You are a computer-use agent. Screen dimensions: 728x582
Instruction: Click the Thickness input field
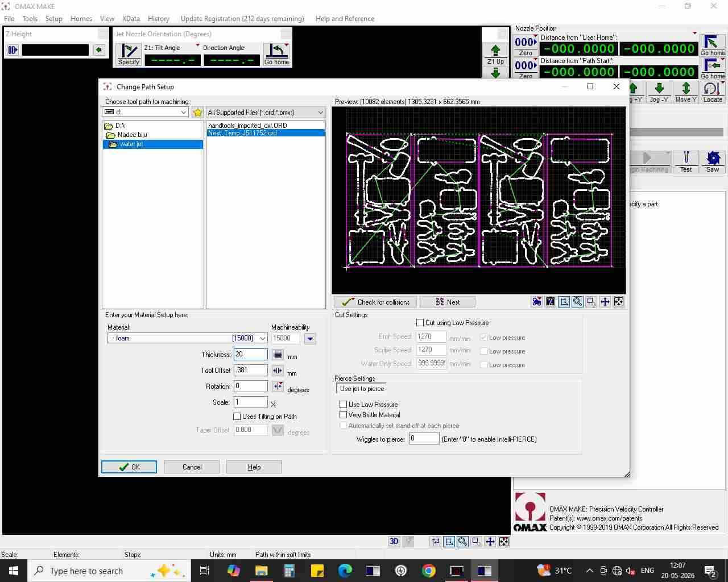click(x=251, y=354)
